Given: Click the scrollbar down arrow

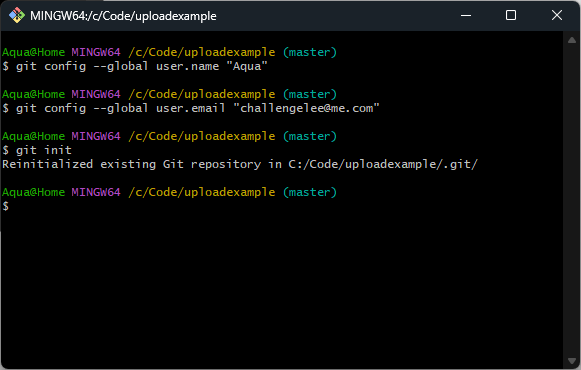Looking at the screenshot, I should point(572,361).
